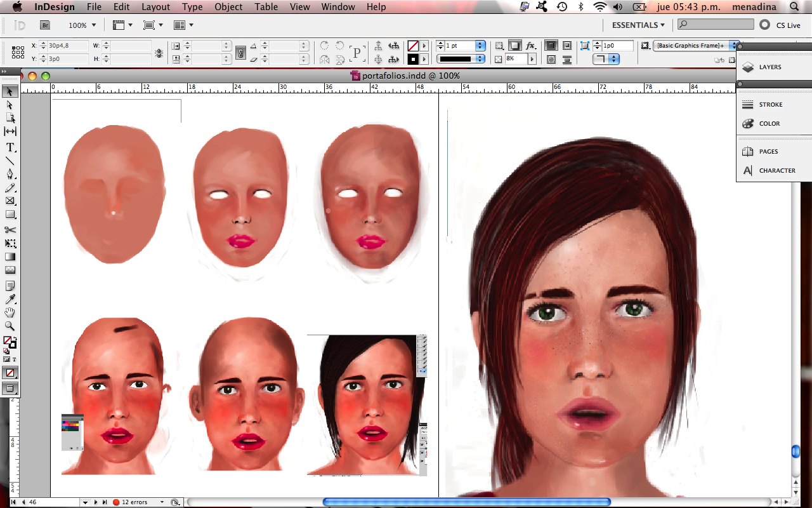
Task: Open the Window menu
Action: [338, 7]
